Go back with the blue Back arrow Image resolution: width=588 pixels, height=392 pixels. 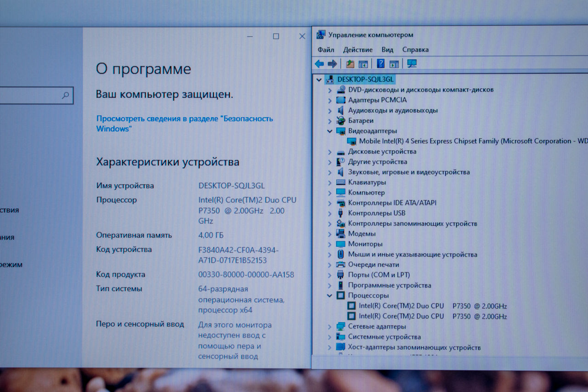[x=319, y=64]
